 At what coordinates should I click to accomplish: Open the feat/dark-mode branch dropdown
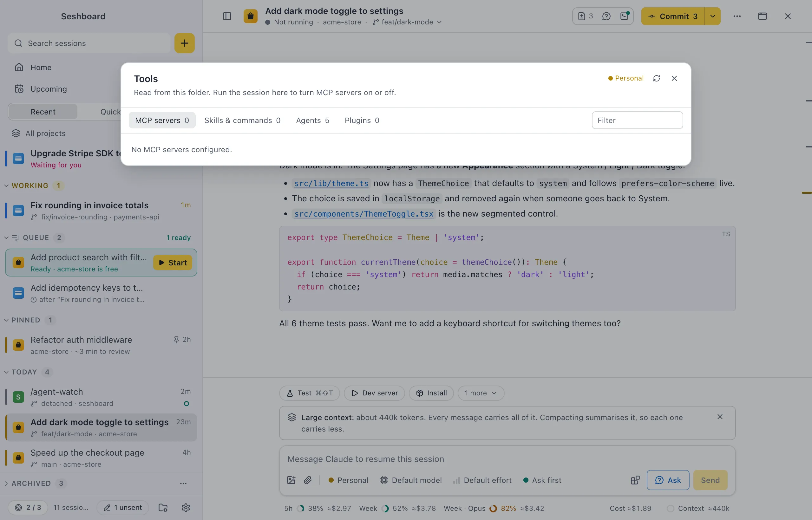(407, 22)
